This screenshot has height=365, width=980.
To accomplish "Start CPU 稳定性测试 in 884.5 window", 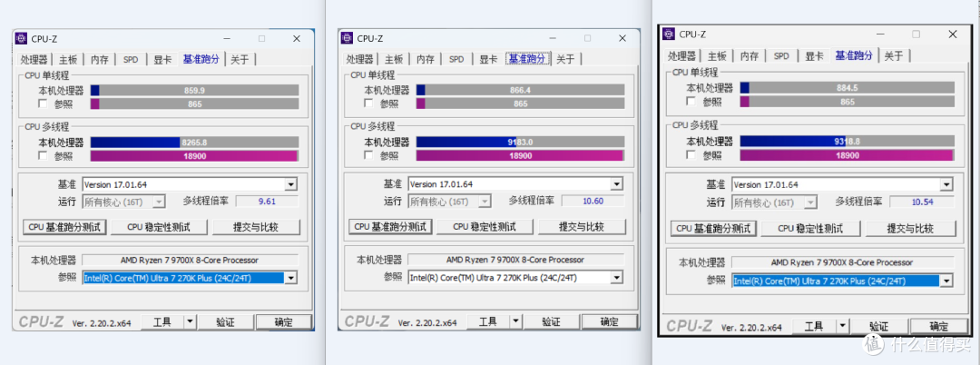I will pos(810,229).
